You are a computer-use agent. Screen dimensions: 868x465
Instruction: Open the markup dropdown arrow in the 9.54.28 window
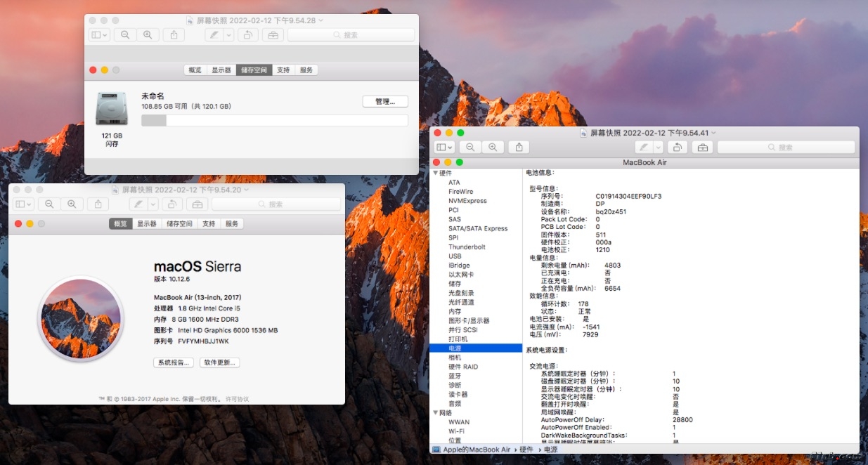[x=228, y=34]
